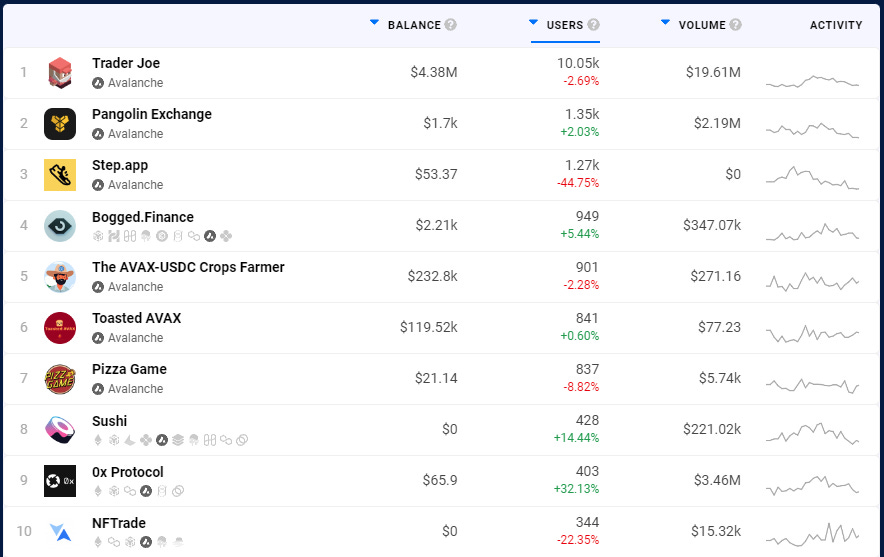
Task: Click the Avalanche chain icon under Pizza Game
Action: (x=98, y=389)
